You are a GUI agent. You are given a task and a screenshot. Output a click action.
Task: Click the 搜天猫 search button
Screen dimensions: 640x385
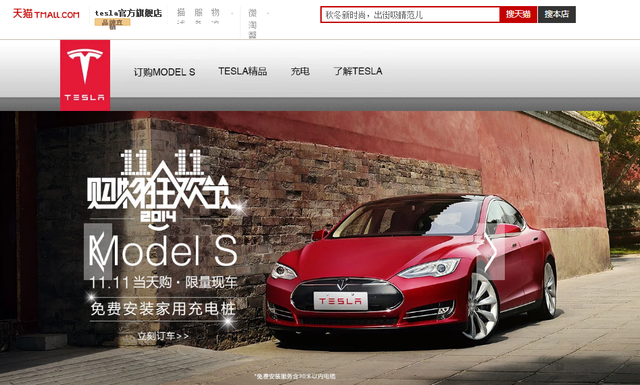pos(518,14)
